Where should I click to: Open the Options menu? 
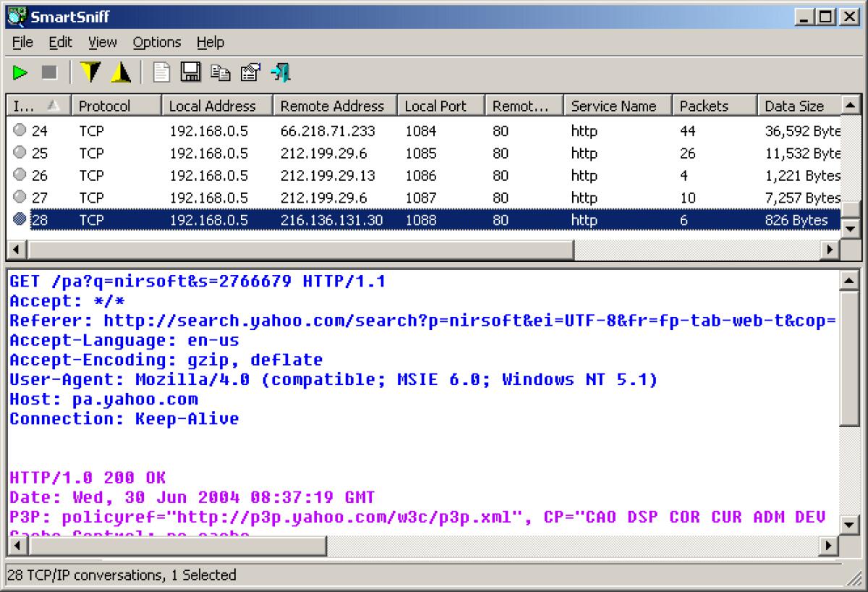pyautogui.click(x=156, y=42)
